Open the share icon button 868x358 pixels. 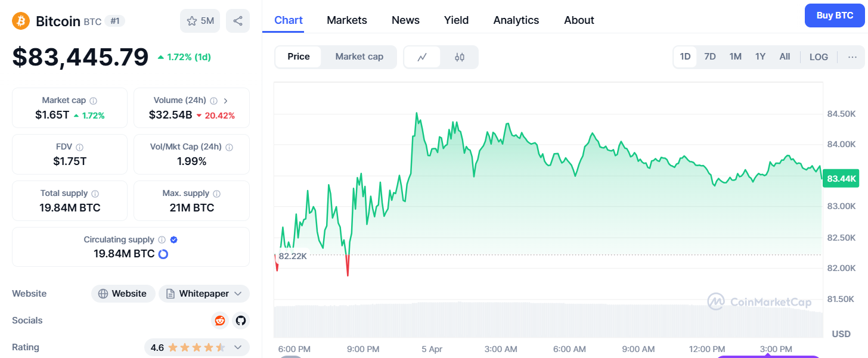pyautogui.click(x=238, y=21)
